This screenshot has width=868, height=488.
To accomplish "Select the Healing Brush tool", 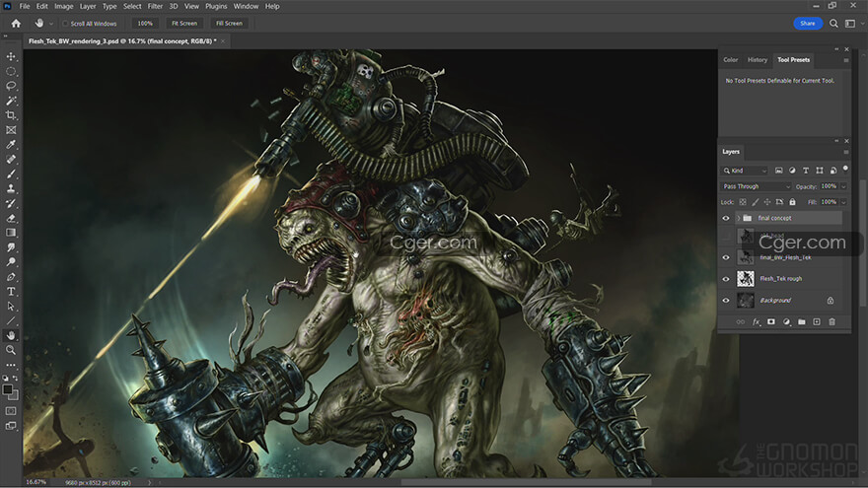I will click(11, 160).
